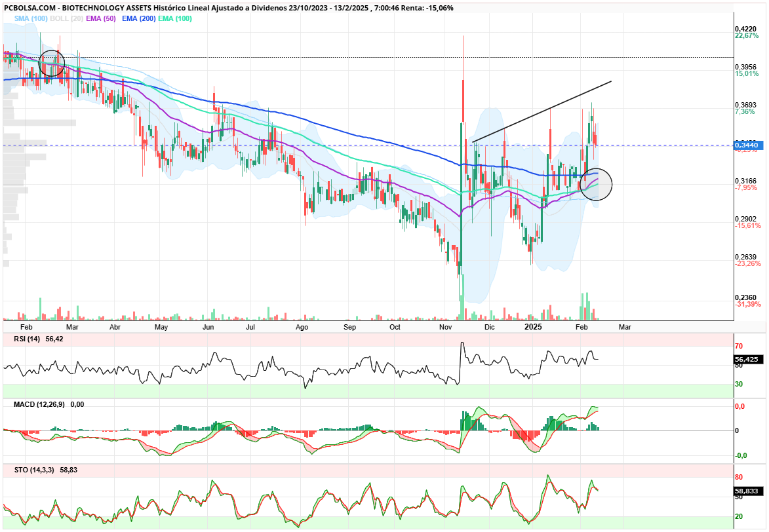Click the Dic month axis label

point(490,327)
